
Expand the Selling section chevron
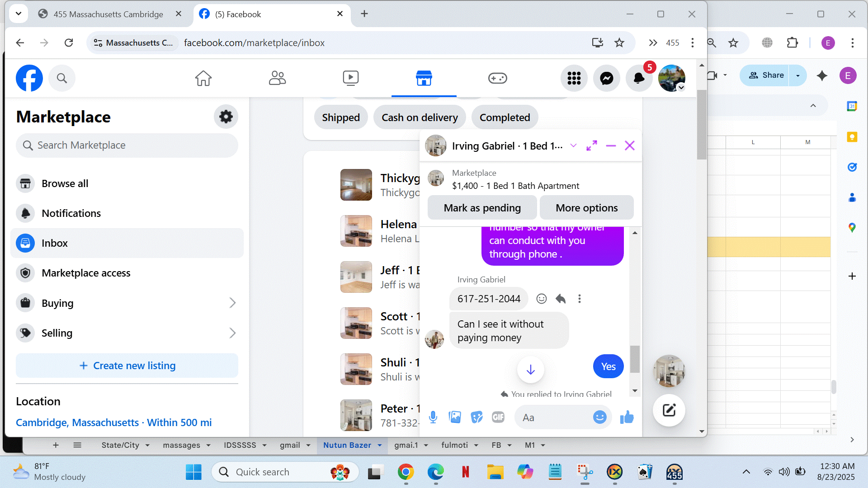click(x=232, y=333)
